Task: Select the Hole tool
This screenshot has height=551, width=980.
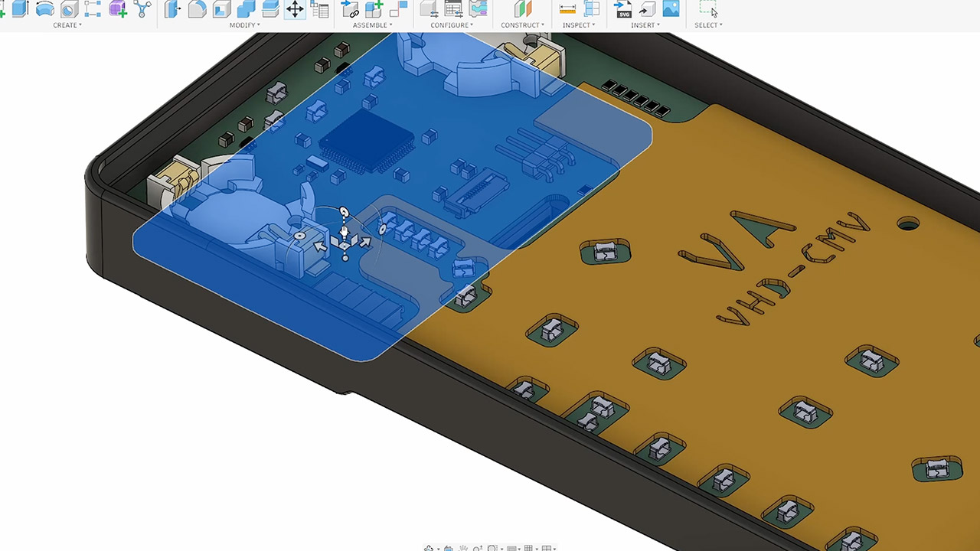Action: point(69,9)
